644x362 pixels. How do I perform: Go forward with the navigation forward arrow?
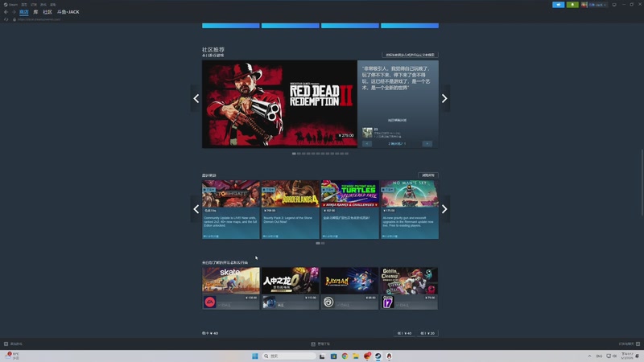point(14,12)
